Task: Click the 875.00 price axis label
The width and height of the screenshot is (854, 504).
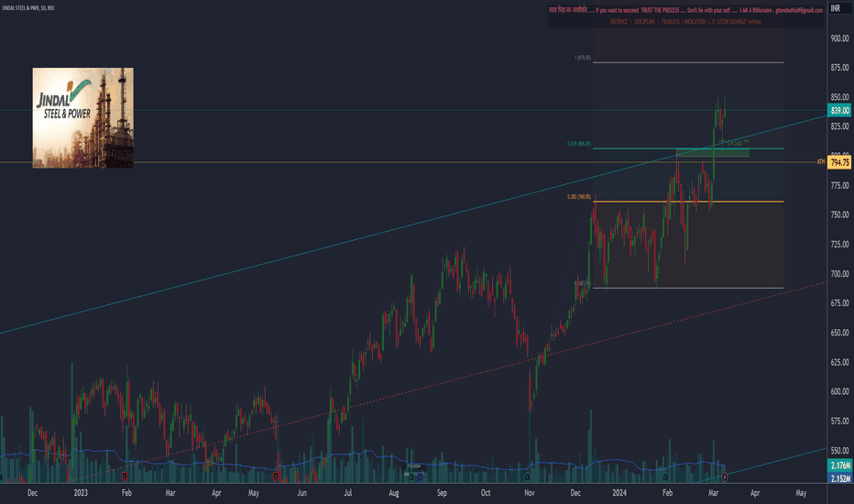Action: pos(839,68)
